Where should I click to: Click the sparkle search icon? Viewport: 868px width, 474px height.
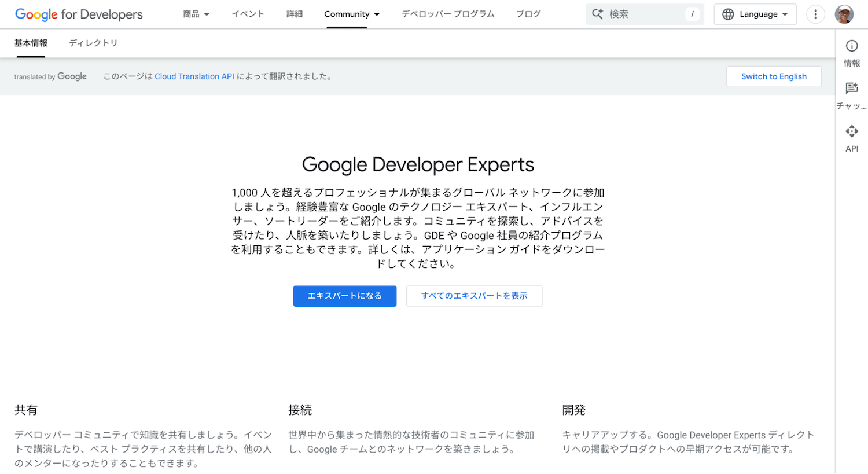point(597,14)
